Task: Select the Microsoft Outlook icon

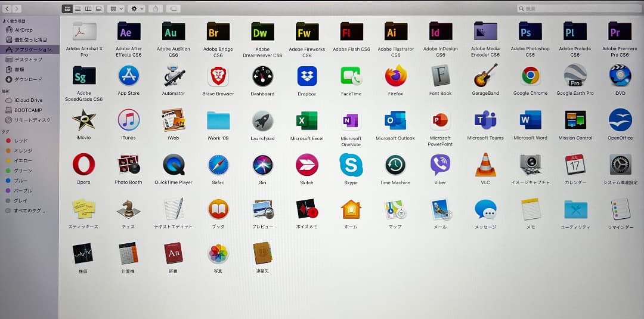Action: click(395, 120)
